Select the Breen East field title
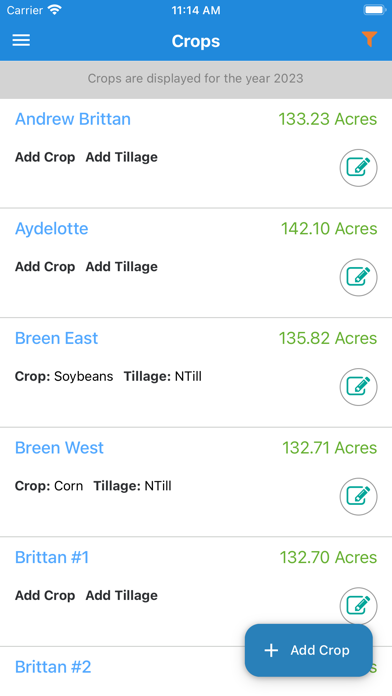 pyautogui.click(x=56, y=338)
